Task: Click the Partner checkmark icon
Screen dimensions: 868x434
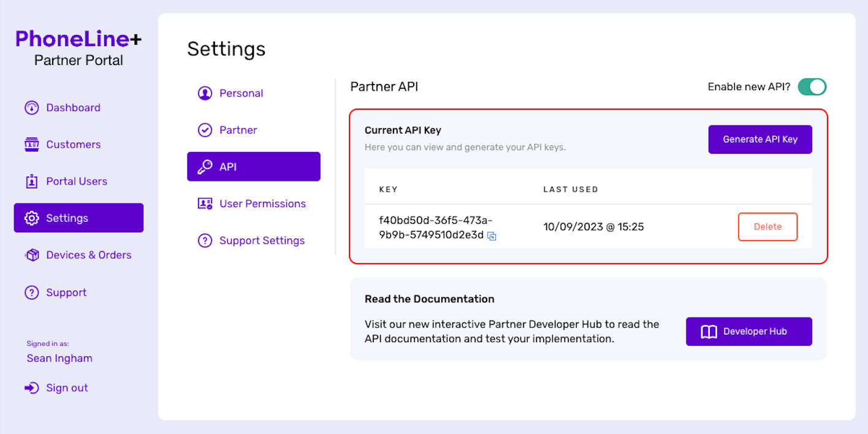Action: point(205,130)
